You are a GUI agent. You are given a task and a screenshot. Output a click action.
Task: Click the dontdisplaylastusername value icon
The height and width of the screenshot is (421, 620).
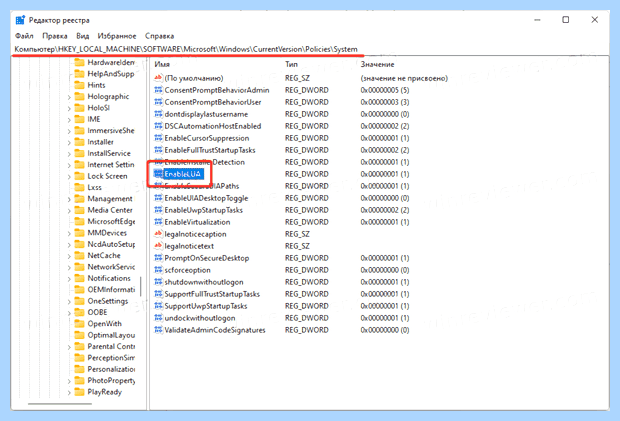coord(158,114)
